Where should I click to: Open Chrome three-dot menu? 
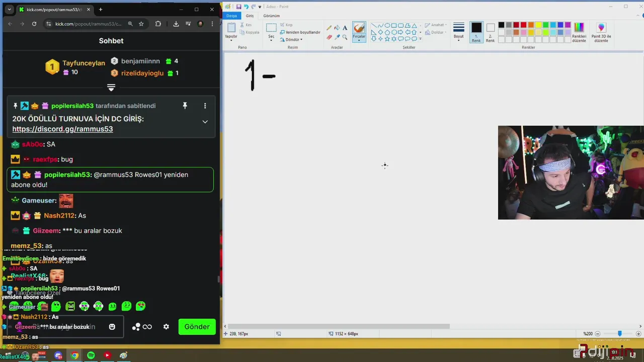pos(213,24)
